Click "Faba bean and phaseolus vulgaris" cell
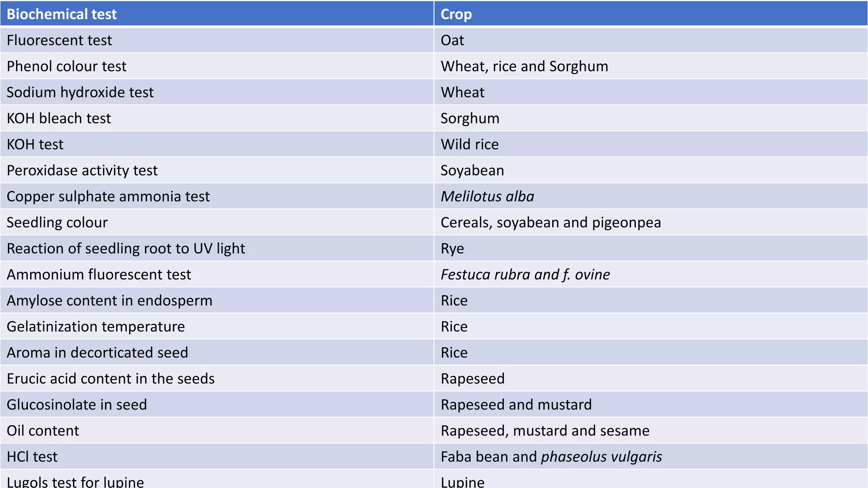The height and width of the screenshot is (488, 868). click(x=551, y=457)
